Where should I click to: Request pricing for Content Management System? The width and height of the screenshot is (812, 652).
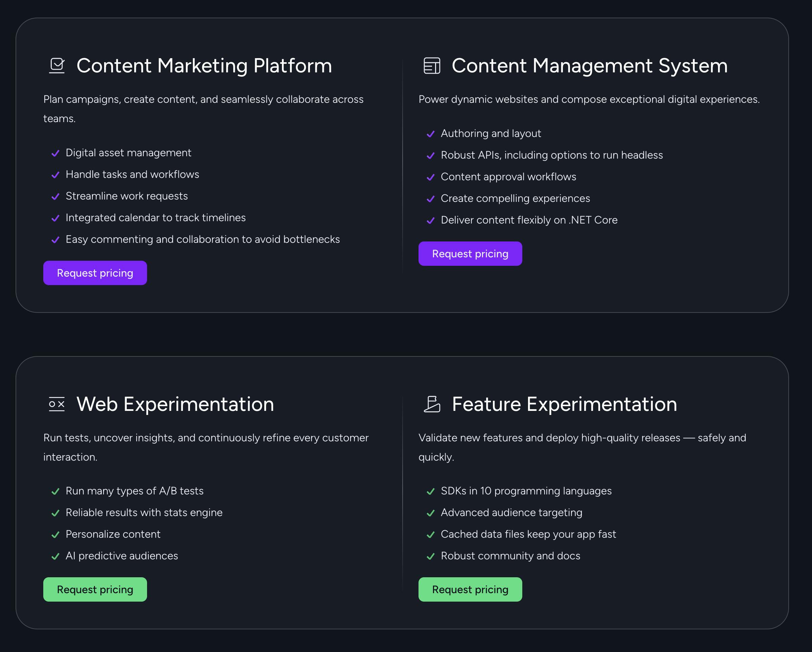(x=470, y=254)
